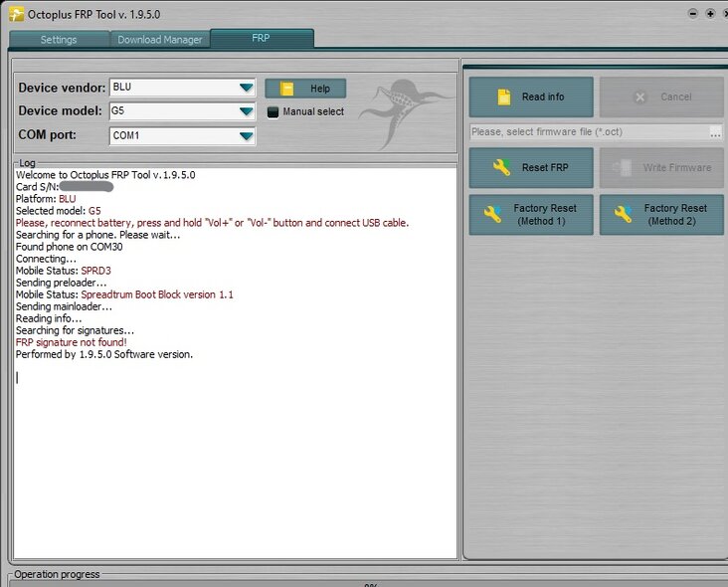The width and height of the screenshot is (728, 587).
Task: Click the Factory Reset Method 2 wrench icon
Action: click(x=623, y=214)
